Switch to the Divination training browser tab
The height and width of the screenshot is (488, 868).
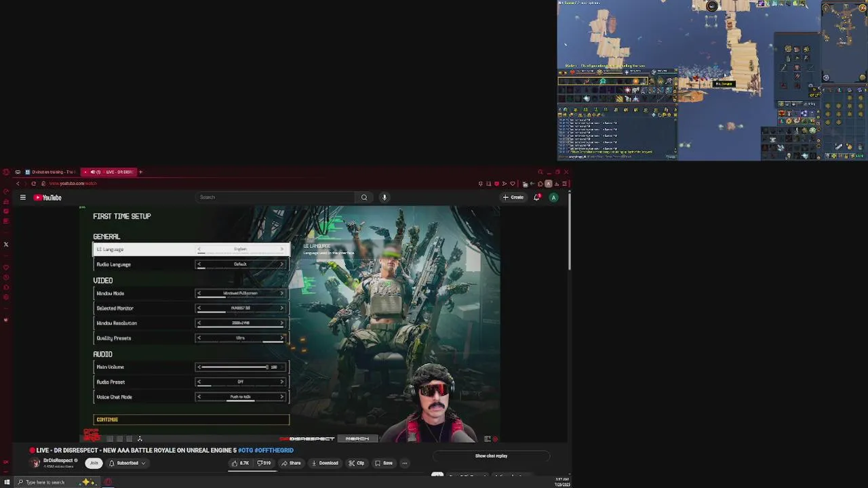point(50,171)
